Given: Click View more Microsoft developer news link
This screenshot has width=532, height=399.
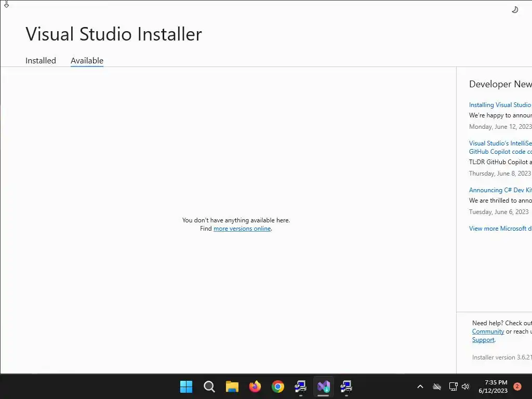Looking at the screenshot, I should click(500, 229).
